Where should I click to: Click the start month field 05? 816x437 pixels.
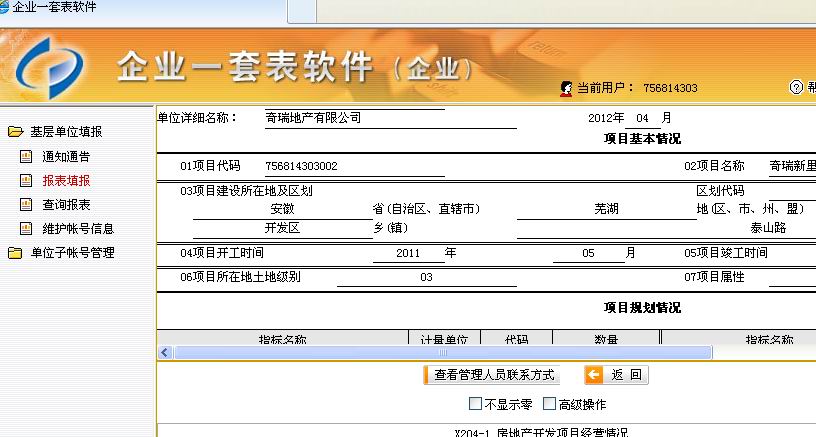[x=588, y=253]
